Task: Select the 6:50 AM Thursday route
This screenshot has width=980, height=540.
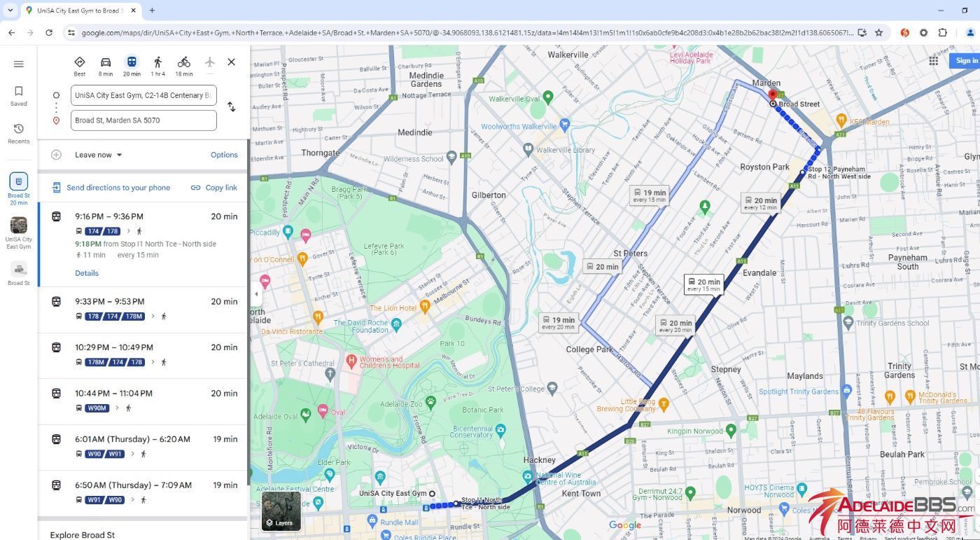Action: 143,492
